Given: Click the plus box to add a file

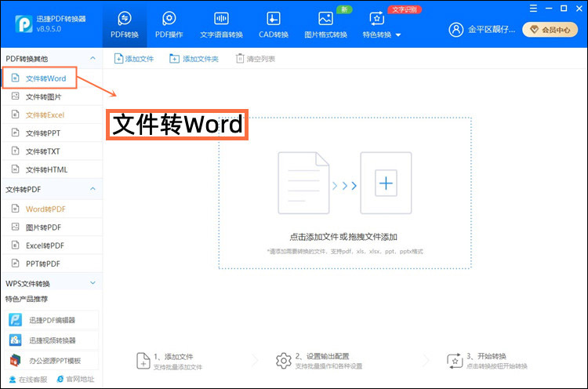Looking at the screenshot, I should pyautogui.click(x=386, y=183).
